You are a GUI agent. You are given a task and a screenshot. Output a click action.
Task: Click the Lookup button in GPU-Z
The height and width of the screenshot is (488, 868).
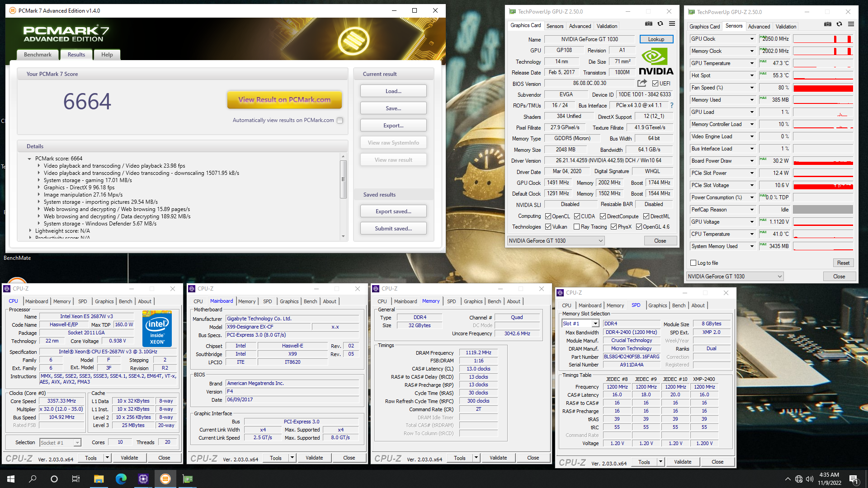point(656,39)
